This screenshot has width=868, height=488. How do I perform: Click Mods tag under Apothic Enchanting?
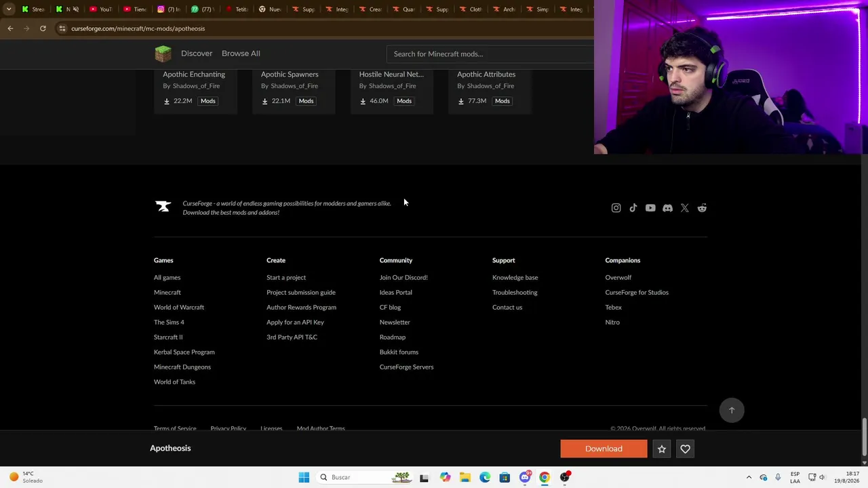(x=208, y=101)
